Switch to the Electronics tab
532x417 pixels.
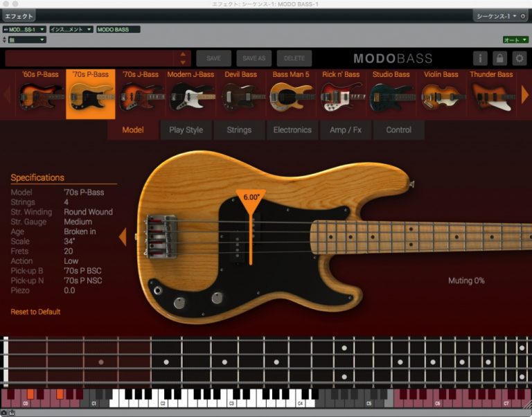tap(292, 130)
